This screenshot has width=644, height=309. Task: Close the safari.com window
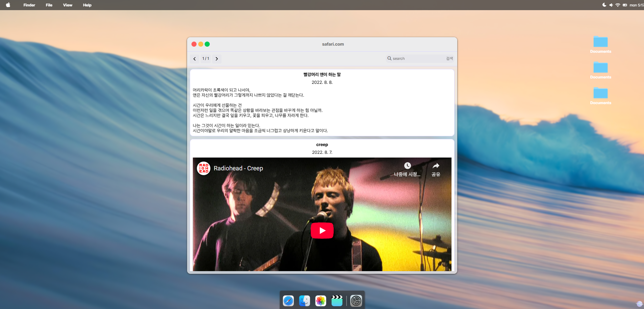coord(194,44)
